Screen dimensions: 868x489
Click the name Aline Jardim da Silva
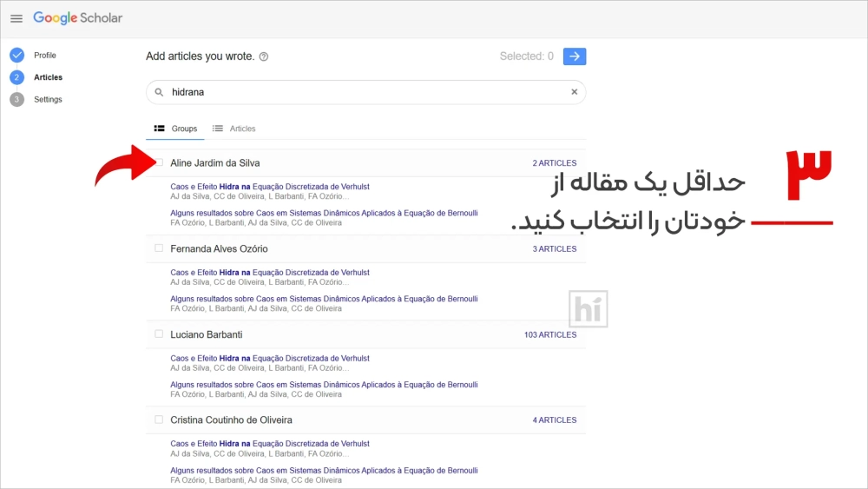(214, 162)
